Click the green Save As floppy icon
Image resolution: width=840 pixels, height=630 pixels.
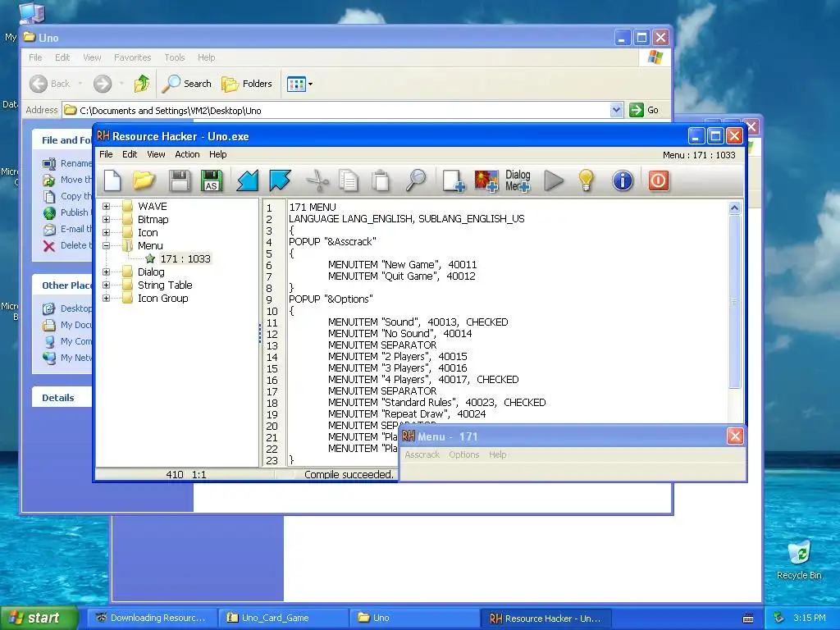pos(211,180)
